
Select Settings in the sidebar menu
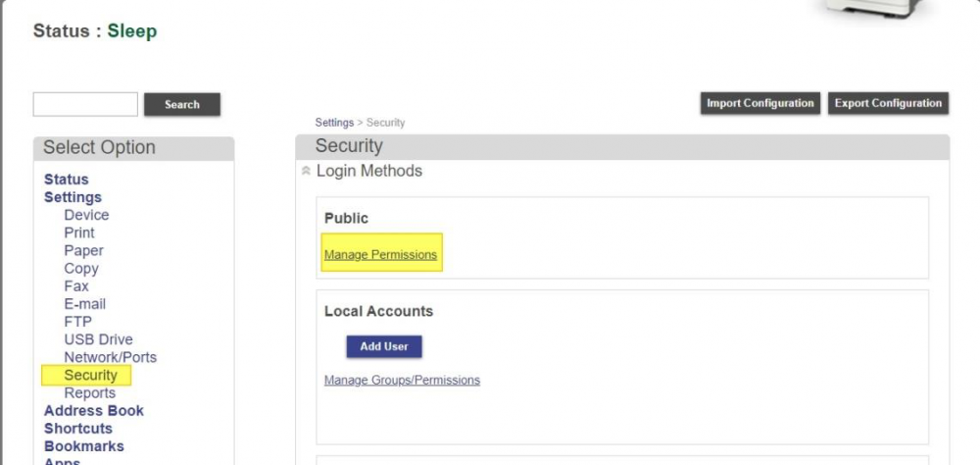(x=73, y=197)
